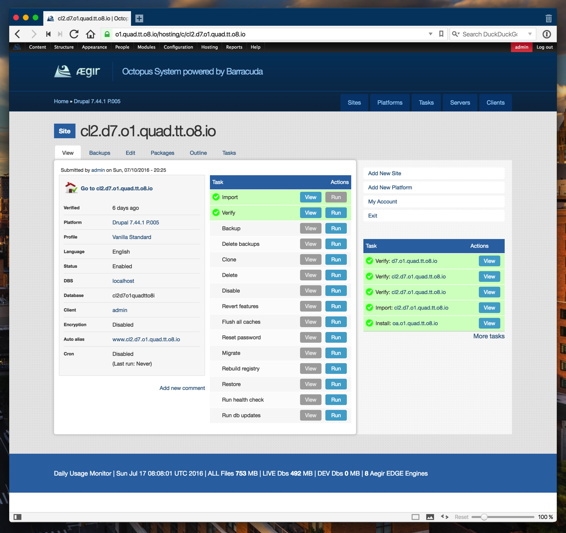Open the Content admin menu

(38, 47)
